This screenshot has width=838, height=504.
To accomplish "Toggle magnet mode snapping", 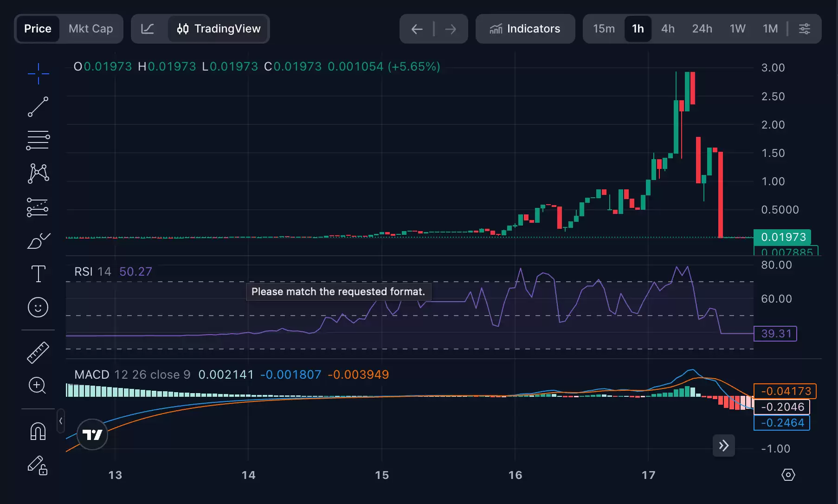I will point(38,431).
